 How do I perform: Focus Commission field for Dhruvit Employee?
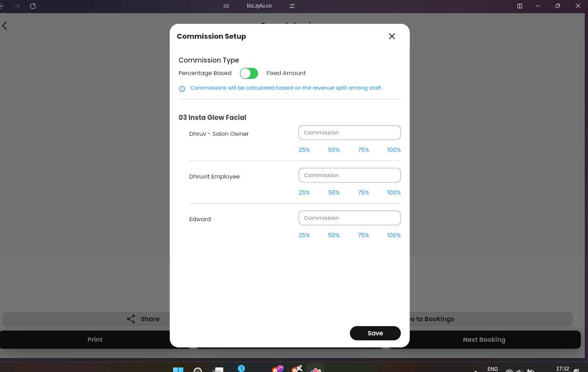tap(349, 175)
